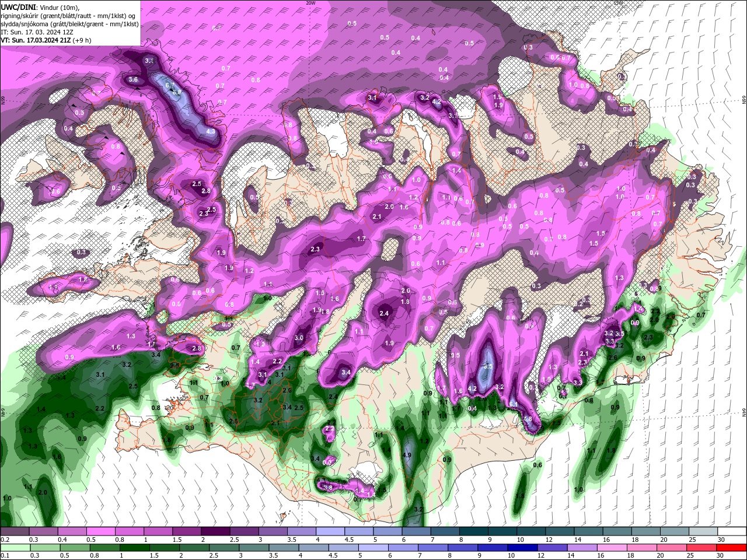Click the 0.2 label under the upper color scale
The width and height of the screenshot is (747, 560).
(5, 540)
